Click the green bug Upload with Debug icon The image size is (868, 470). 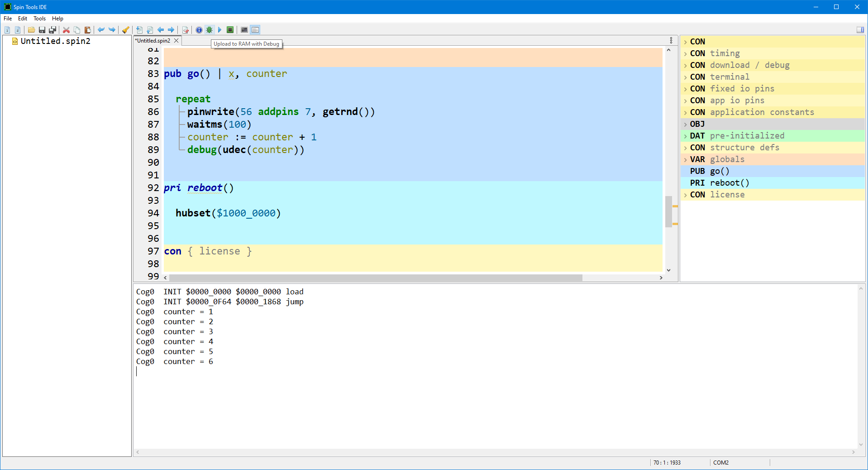click(x=209, y=30)
